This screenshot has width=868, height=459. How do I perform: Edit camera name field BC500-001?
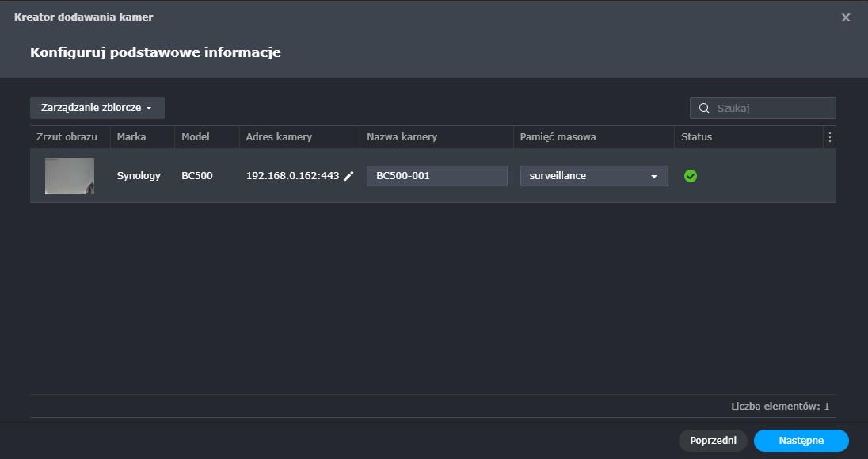coord(436,176)
